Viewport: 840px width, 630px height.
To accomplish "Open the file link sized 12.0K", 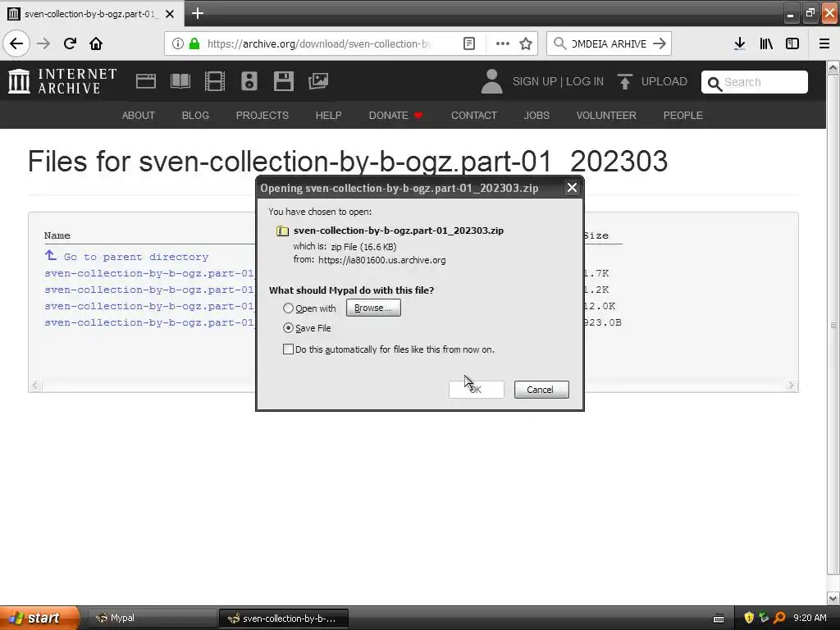I will click(149, 306).
